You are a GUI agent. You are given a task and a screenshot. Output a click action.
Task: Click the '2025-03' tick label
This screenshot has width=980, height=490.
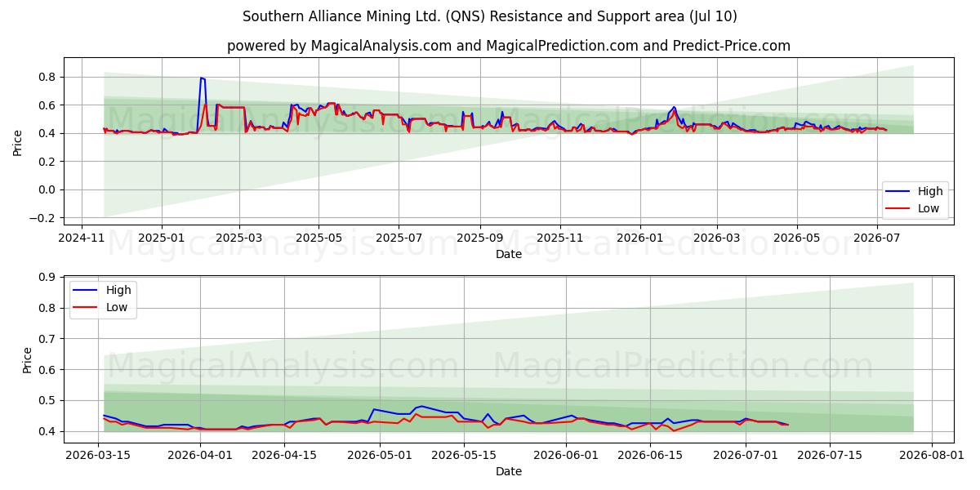239,237
